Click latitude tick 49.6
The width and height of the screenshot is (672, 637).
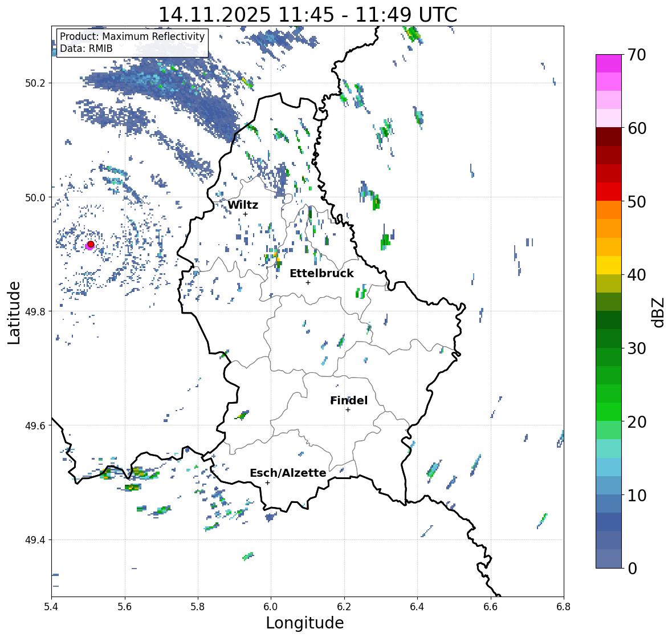tap(35, 425)
